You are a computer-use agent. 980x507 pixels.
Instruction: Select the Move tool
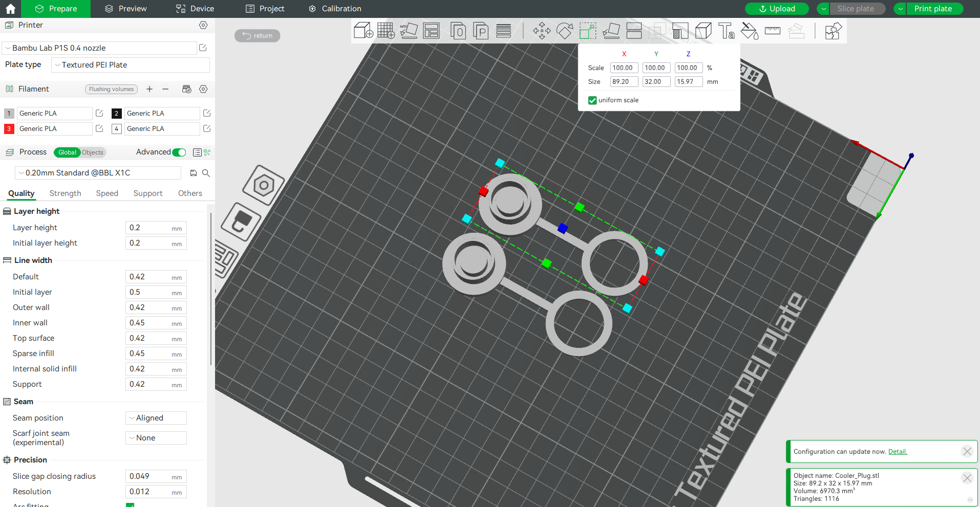pos(542,31)
